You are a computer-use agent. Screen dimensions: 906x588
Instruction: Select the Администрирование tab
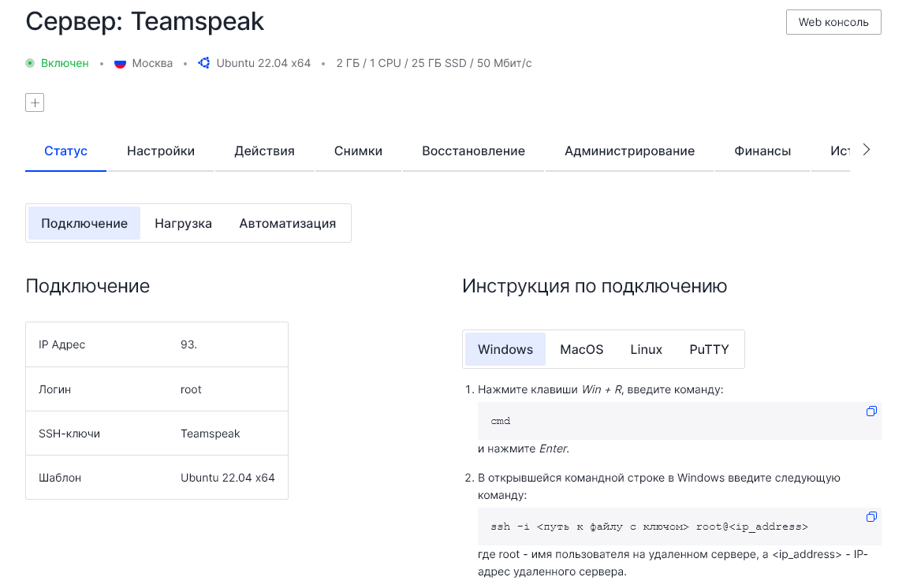[x=629, y=151]
